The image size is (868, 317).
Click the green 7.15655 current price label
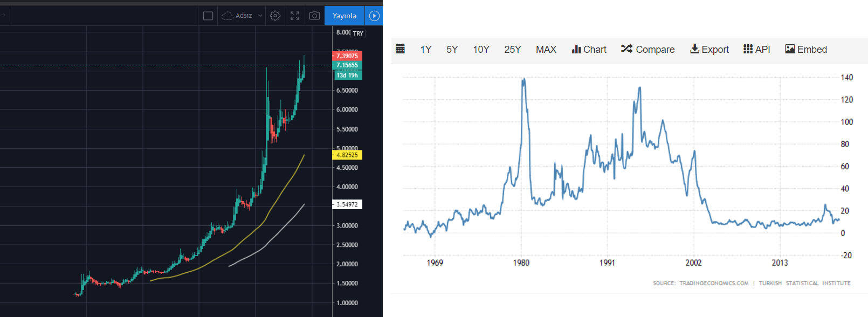point(347,65)
